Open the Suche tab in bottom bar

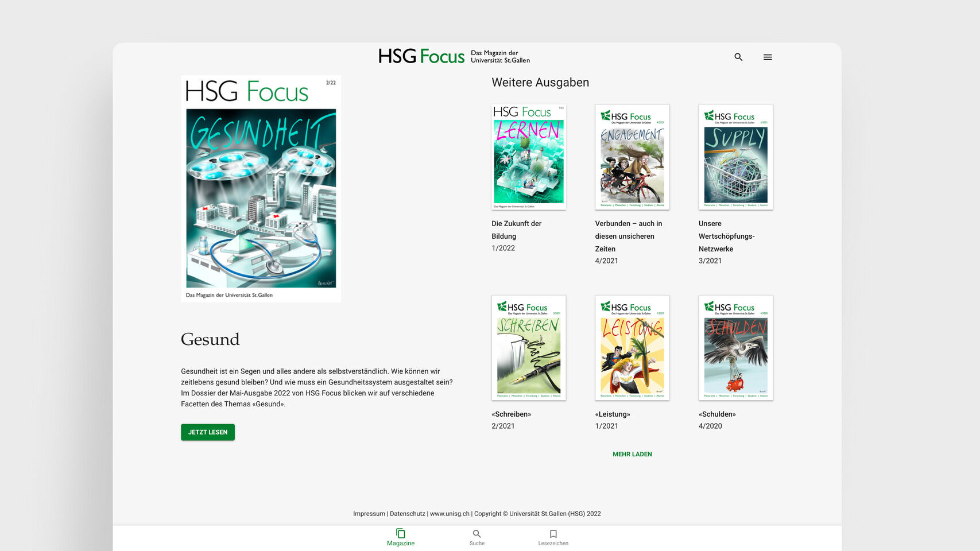point(477,538)
